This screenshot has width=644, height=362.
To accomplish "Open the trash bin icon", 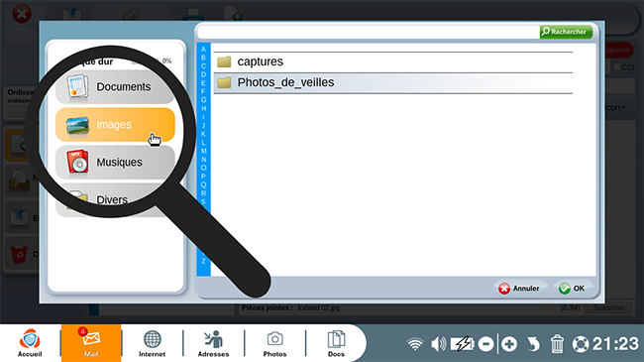I will pyautogui.click(x=557, y=344).
